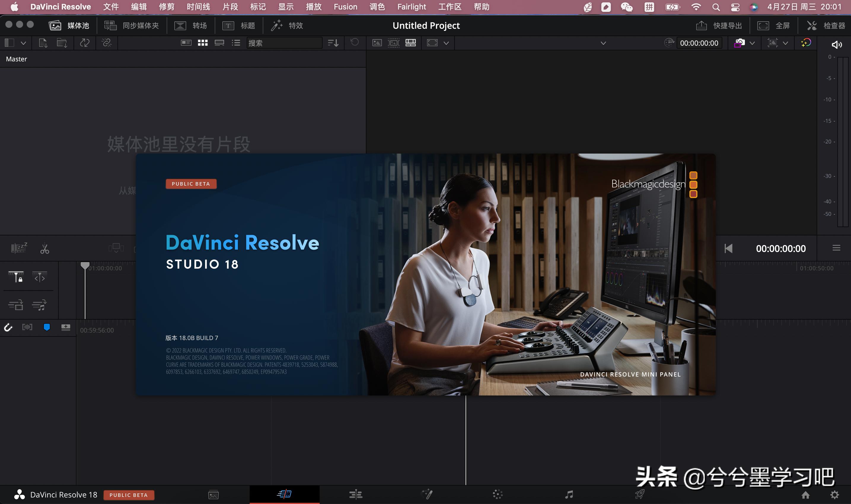Toggle timeline snapping magnet
The image size is (851, 504).
tap(8, 327)
